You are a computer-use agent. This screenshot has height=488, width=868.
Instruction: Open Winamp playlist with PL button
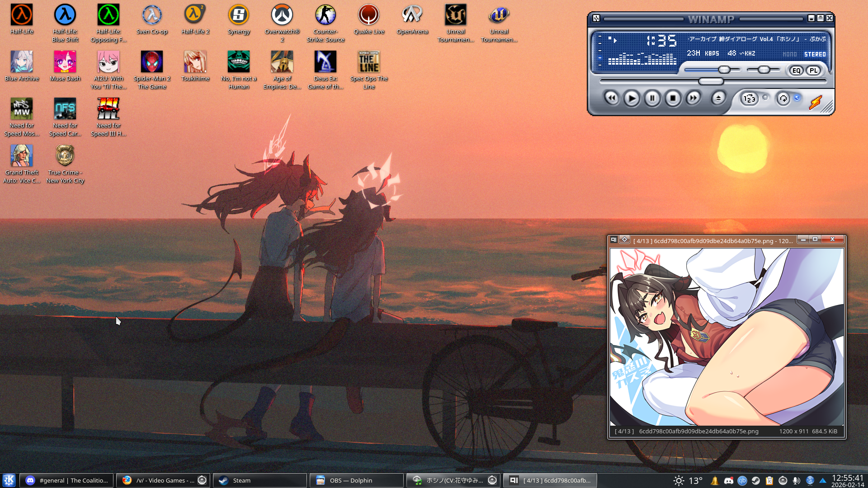813,70
